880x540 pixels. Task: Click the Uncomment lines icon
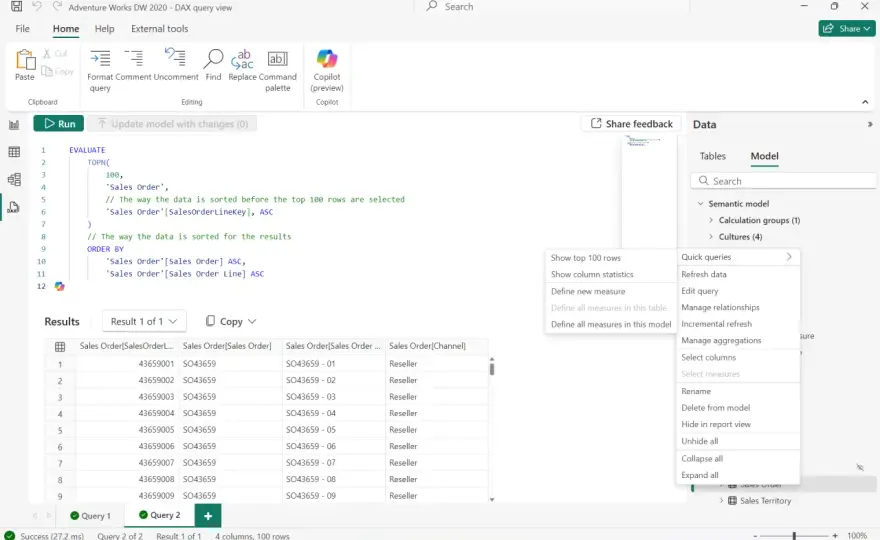point(175,57)
